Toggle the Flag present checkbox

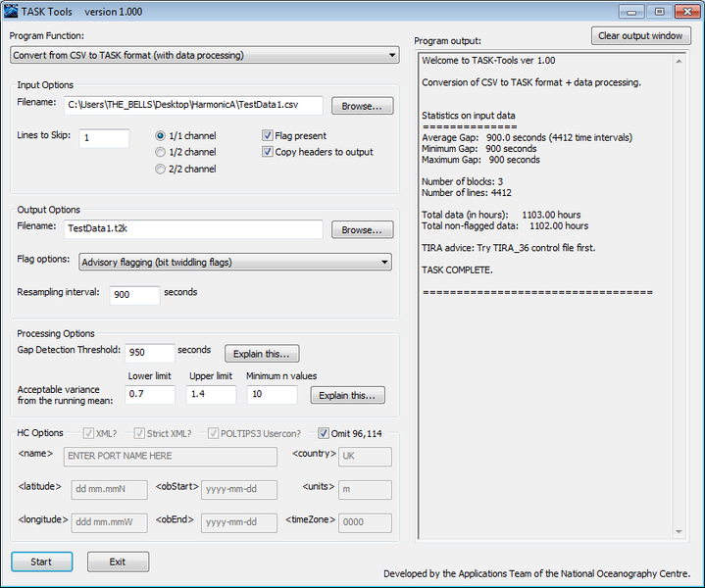[x=268, y=135]
